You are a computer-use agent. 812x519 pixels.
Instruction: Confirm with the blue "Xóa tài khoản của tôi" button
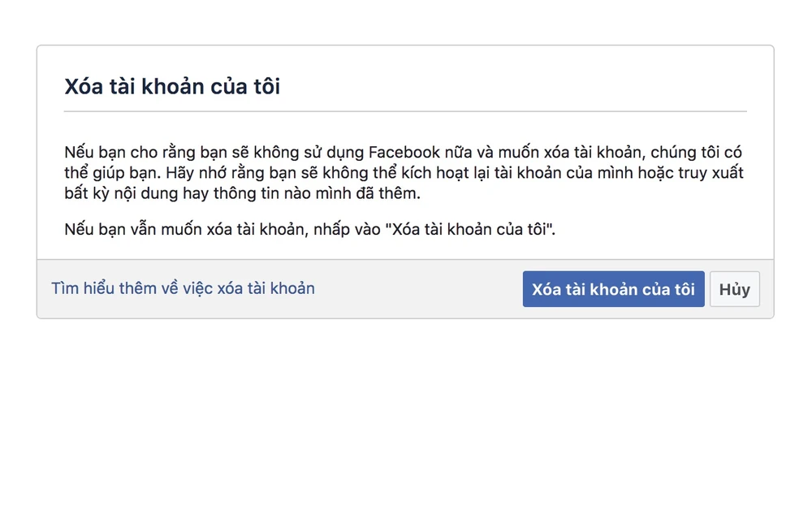[x=613, y=289]
